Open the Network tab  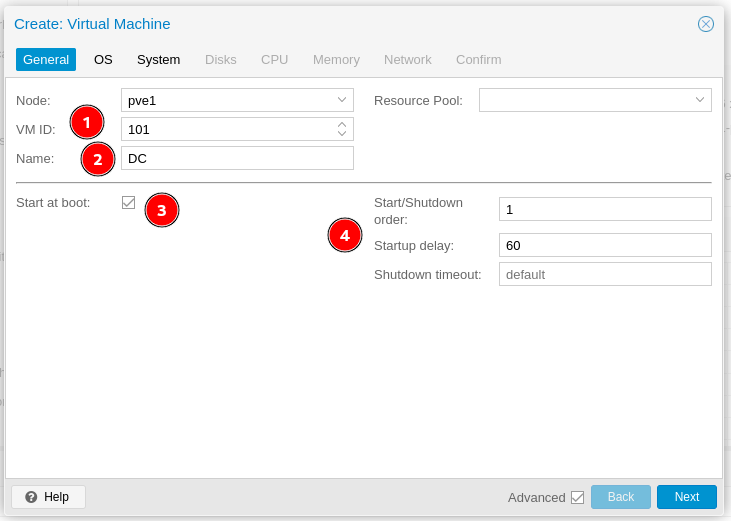pyautogui.click(x=407, y=60)
